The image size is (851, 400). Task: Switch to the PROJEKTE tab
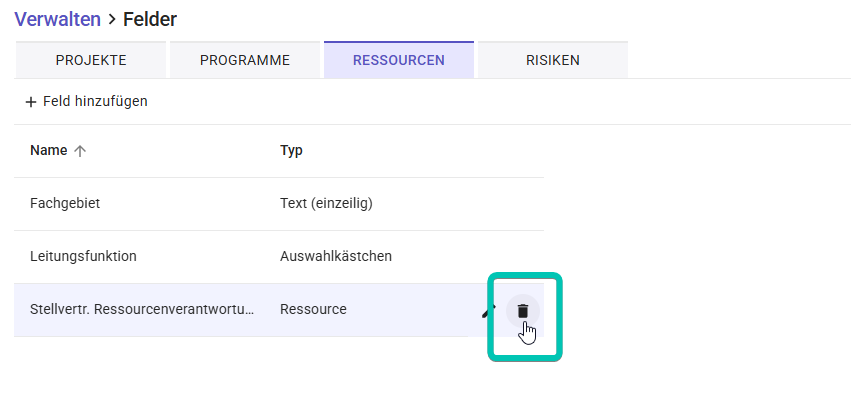tap(91, 60)
